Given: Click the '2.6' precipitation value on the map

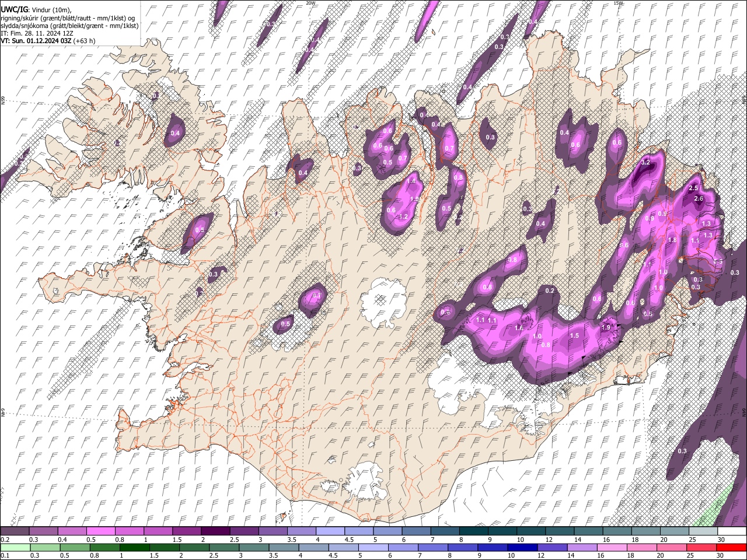Looking at the screenshot, I should pos(699,199).
